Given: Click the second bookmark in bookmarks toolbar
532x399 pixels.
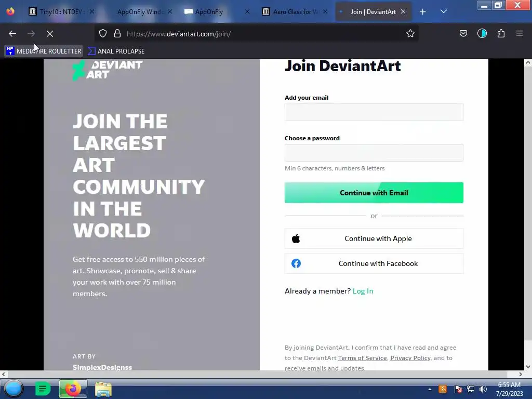Looking at the screenshot, I should click(x=116, y=51).
